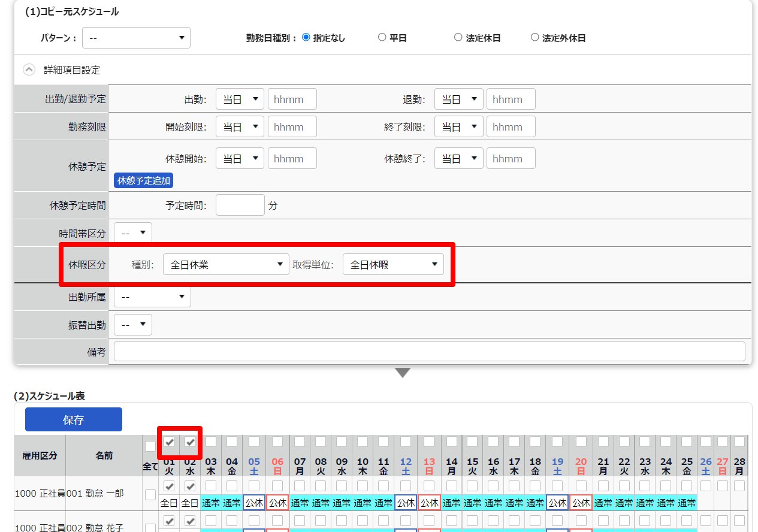Click 勤怠 一郎's 公休 cell on 05 土

(254, 503)
